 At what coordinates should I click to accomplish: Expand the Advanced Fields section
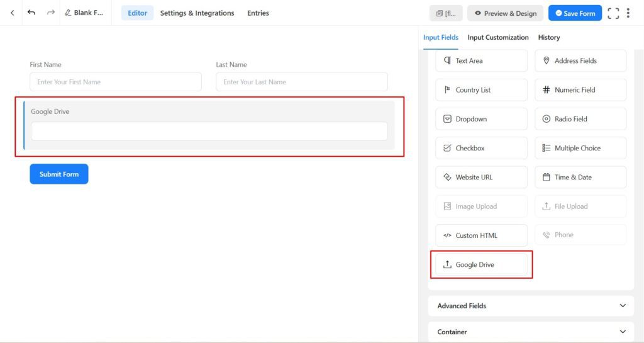coord(531,306)
